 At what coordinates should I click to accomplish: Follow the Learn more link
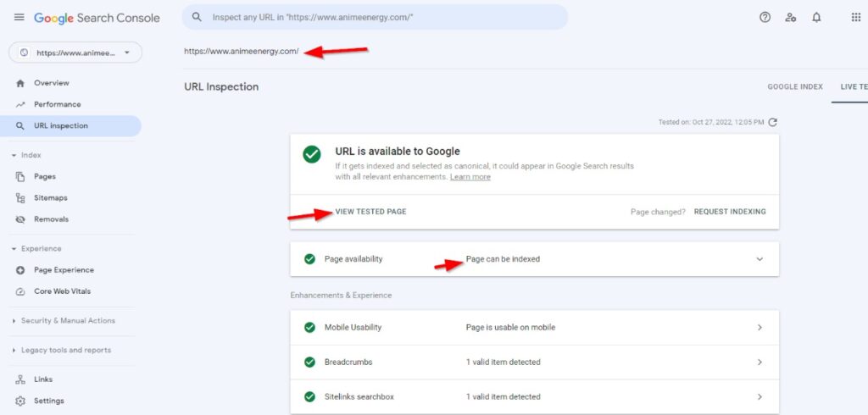coord(470,177)
